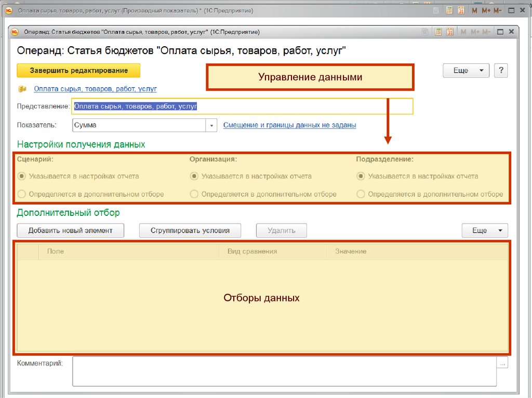532x398 pixels.
Task: Click M- button in the outer window title bar
Action: 497,10
